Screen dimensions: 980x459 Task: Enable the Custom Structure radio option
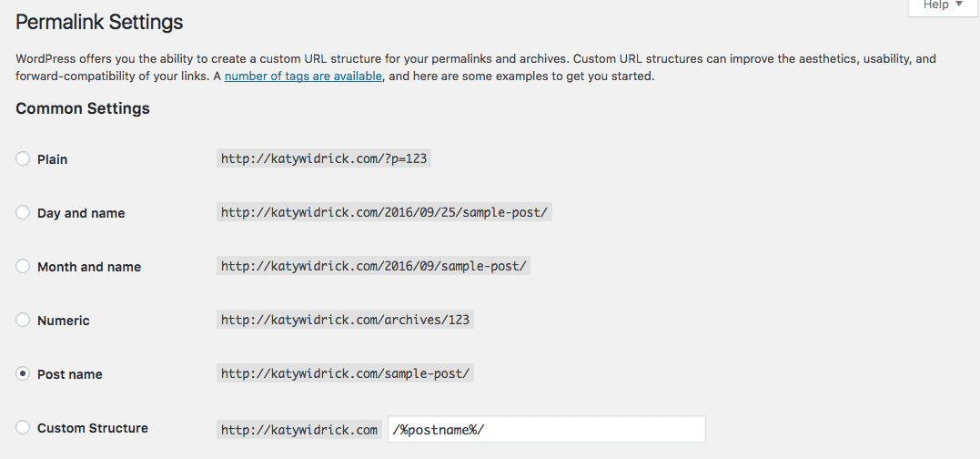pyautogui.click(x=23, y=428)
